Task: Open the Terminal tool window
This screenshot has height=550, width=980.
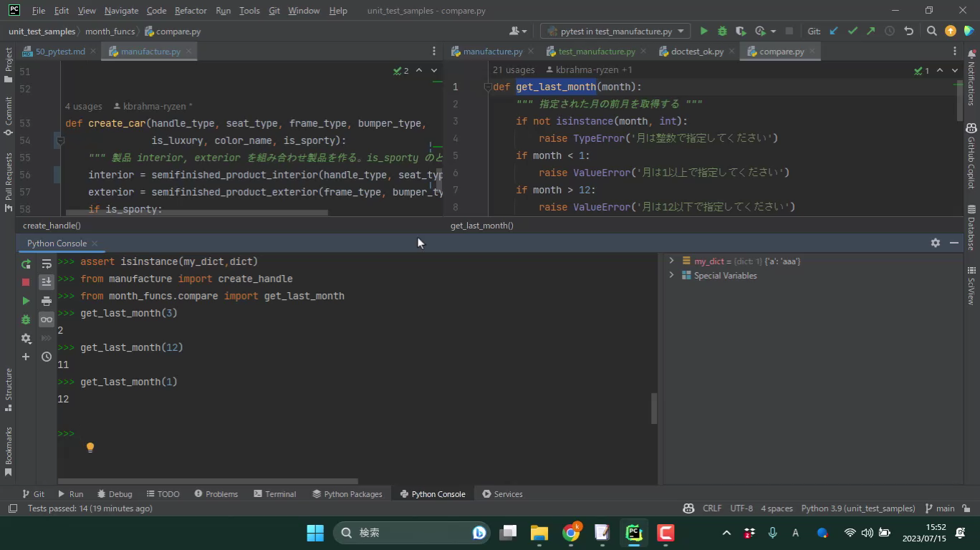Action: point(274,494)
